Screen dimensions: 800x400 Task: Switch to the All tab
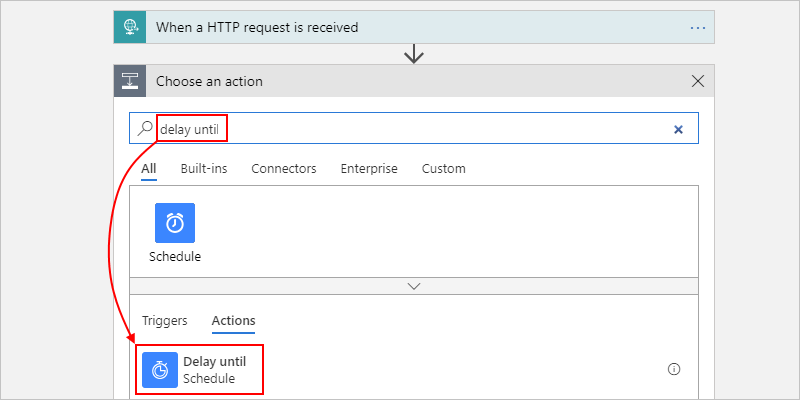tap(149, 169)
